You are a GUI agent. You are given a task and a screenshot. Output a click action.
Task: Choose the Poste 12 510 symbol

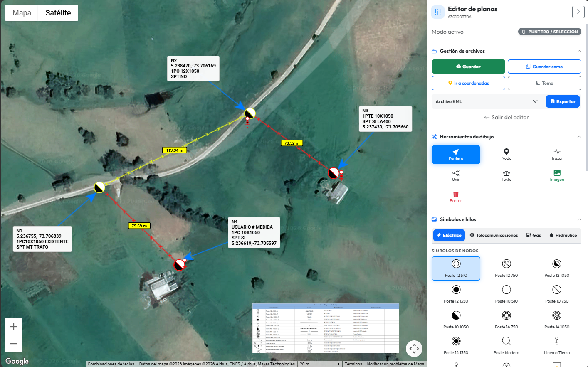pyautogui.click(x=456, y=268)
